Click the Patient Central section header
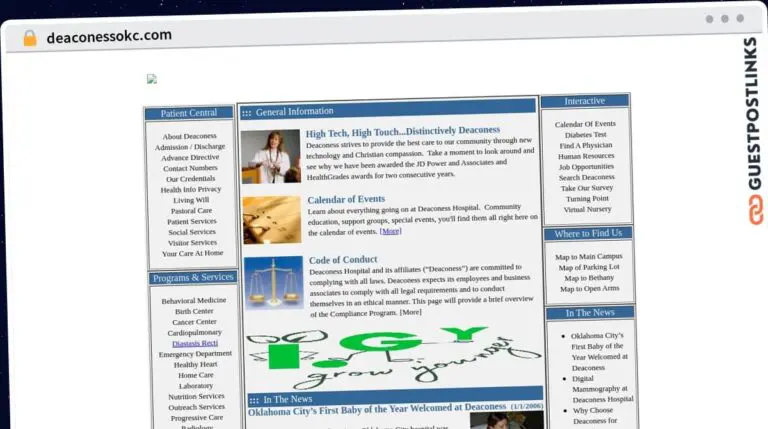768x429 pixels. (189, 113)
